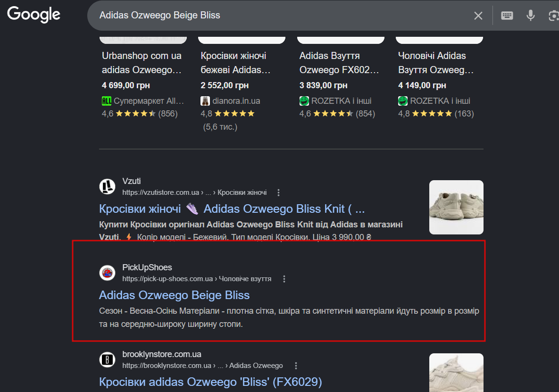Expand options menu for Vzuti result

[x=278, y=192]
